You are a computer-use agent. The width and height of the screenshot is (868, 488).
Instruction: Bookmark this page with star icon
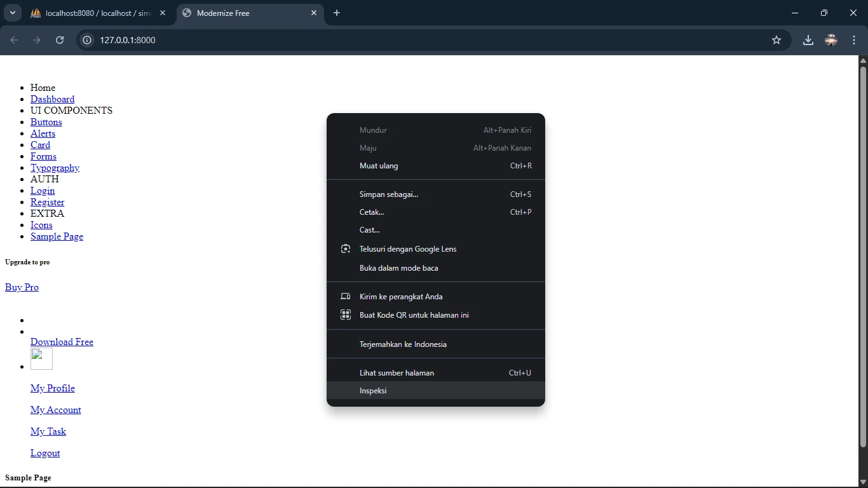click(x=776, y=40)
